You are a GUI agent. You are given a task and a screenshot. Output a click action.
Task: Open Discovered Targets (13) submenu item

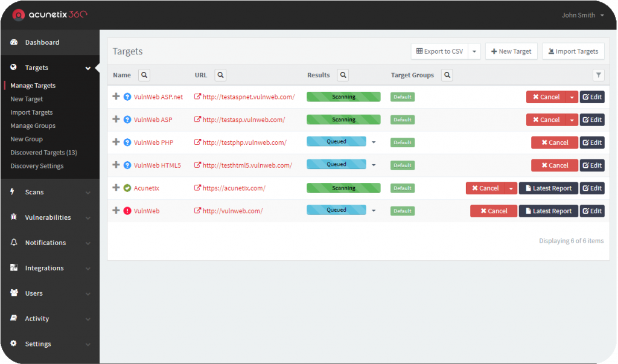(x=43, y=153)
